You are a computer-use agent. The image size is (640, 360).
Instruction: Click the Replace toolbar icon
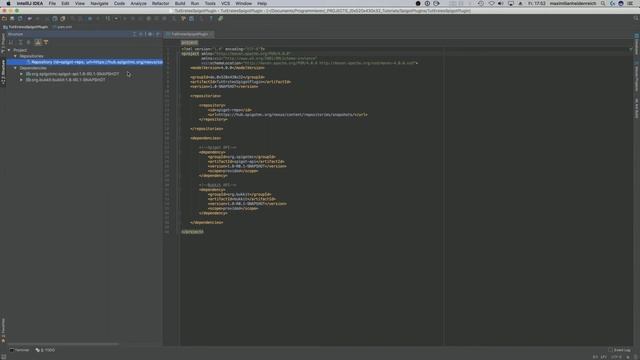[x=80, y=18]
